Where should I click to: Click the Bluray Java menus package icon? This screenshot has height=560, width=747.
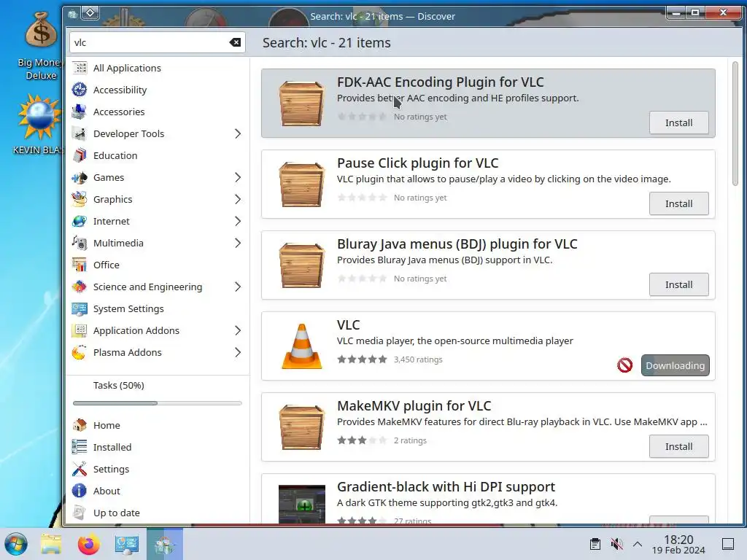[x=301, y=265]
